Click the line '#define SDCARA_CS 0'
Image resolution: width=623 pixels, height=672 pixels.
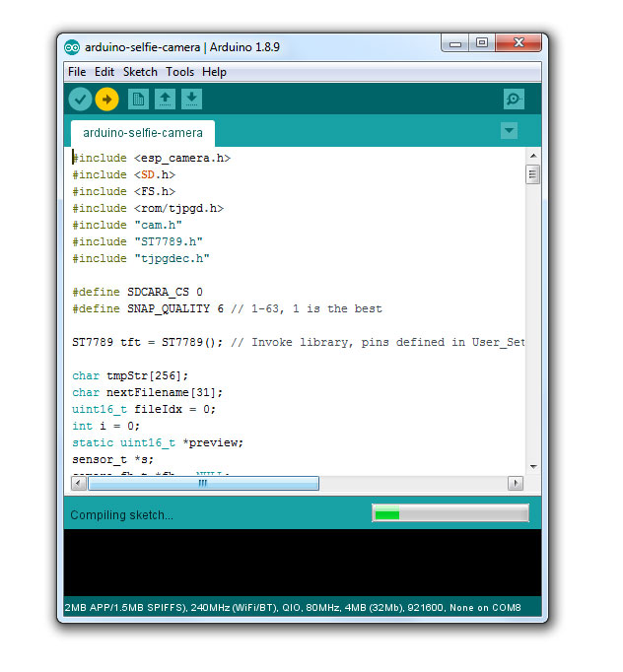click(x=138, y=293)
